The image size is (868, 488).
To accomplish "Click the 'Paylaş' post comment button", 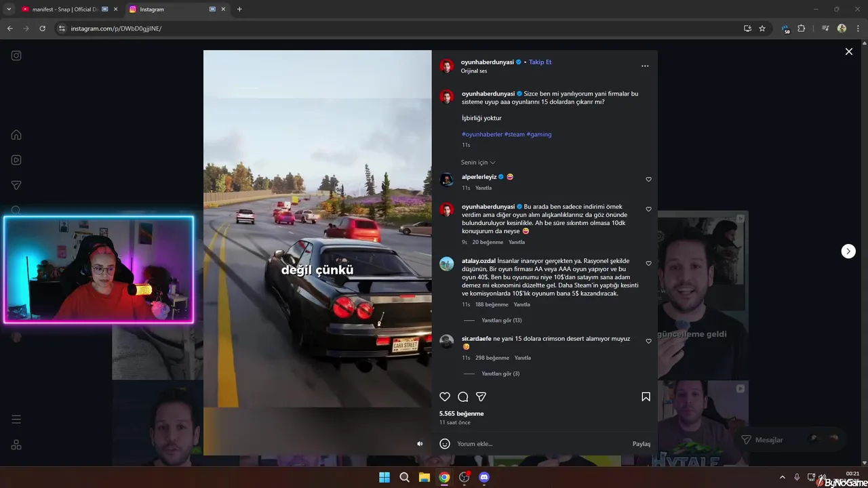I will point(642,444).
